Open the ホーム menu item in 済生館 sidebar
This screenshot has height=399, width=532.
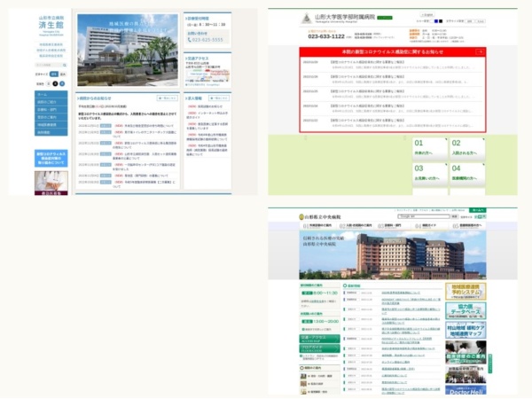coord(51,94)
